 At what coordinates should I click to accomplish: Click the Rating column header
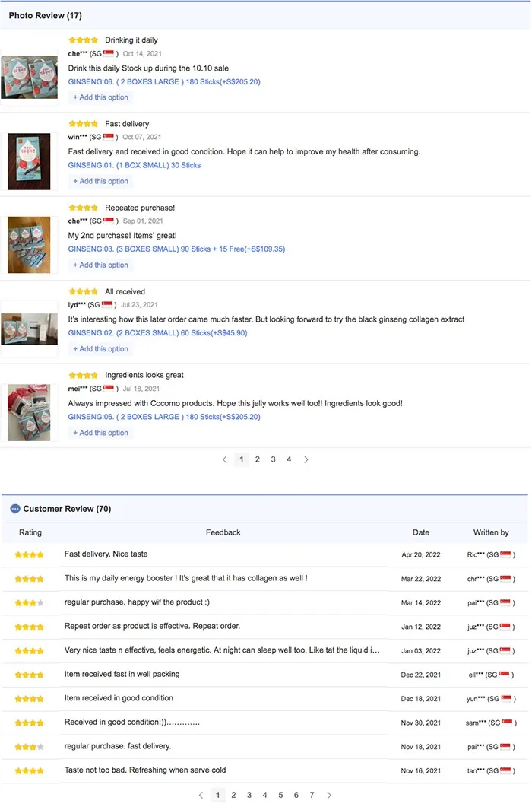click(30, 532)
